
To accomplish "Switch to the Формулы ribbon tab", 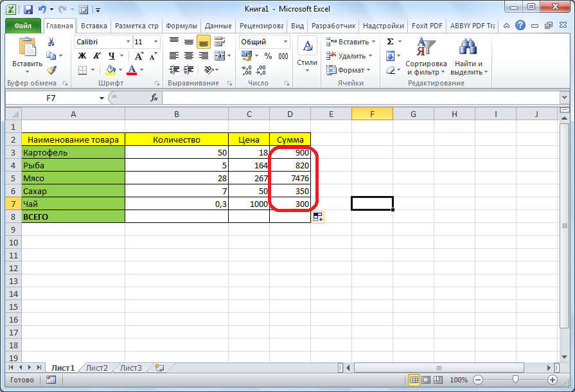I will [181, 26].
